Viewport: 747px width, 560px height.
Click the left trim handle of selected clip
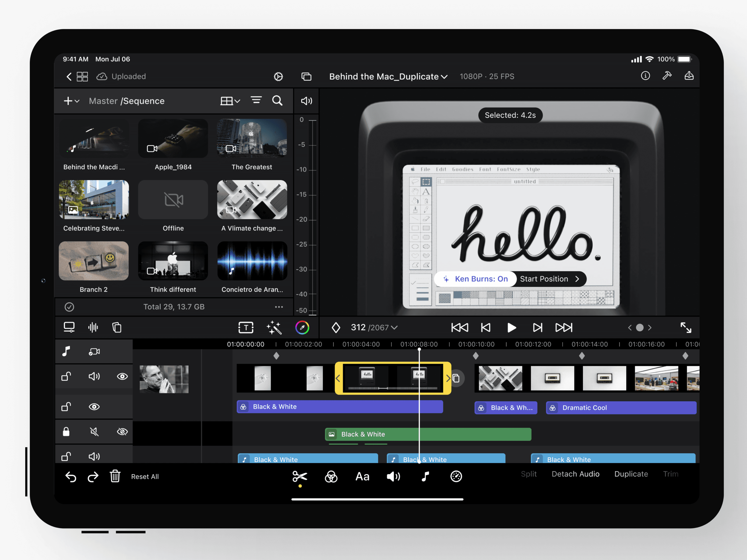point(338,378)
